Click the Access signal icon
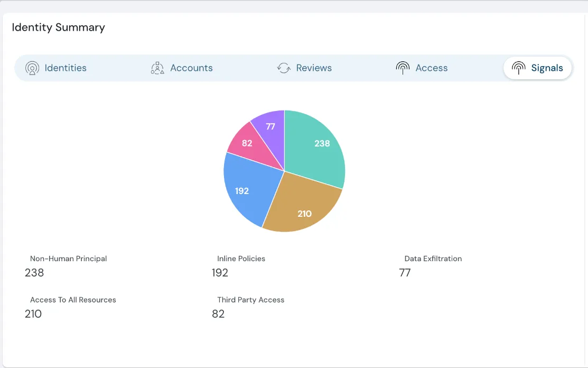The image size is (588, 368). 403,68
